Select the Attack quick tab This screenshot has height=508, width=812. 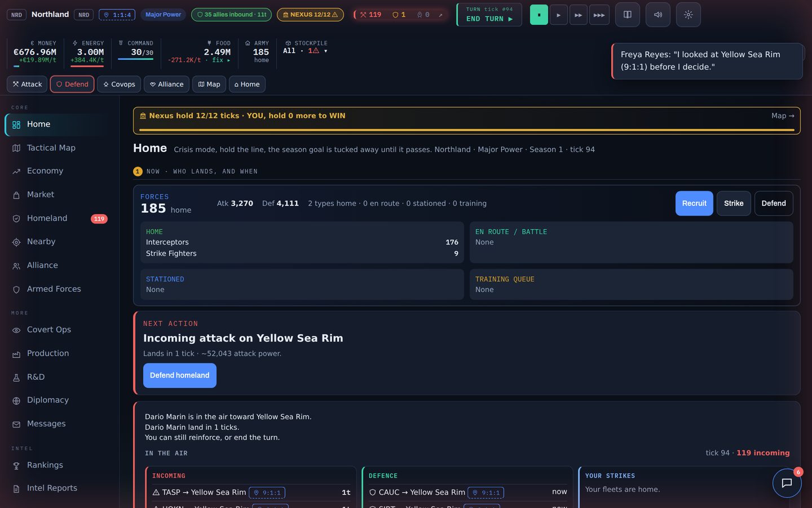coord(27,84)
